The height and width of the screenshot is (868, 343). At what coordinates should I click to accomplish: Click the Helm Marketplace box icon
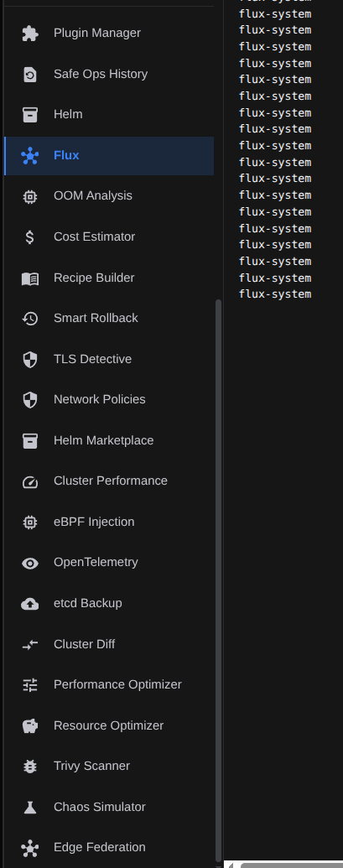coord(30,440)
